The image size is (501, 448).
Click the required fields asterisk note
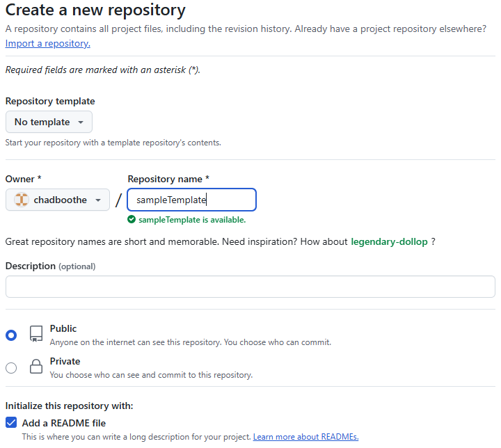103,70
